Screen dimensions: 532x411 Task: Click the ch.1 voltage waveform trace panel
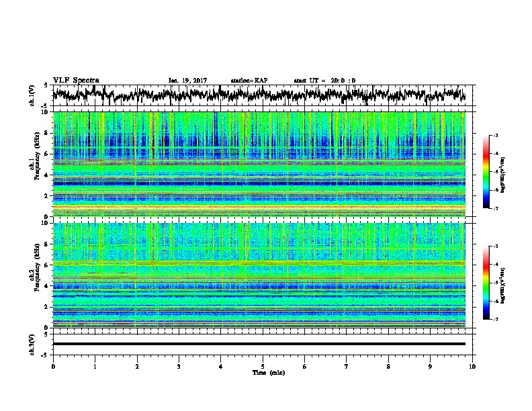[263, 95]
